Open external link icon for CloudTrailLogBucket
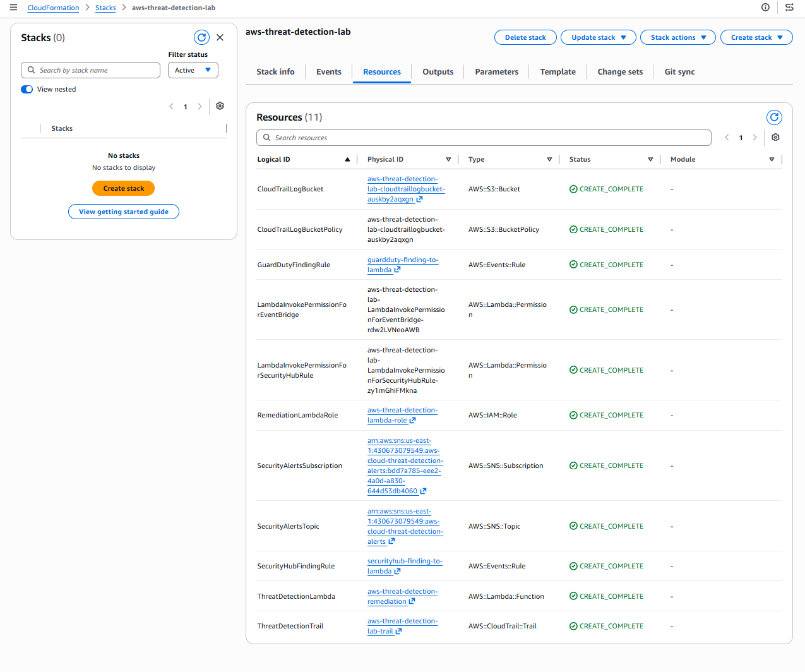 click(419, 200)
